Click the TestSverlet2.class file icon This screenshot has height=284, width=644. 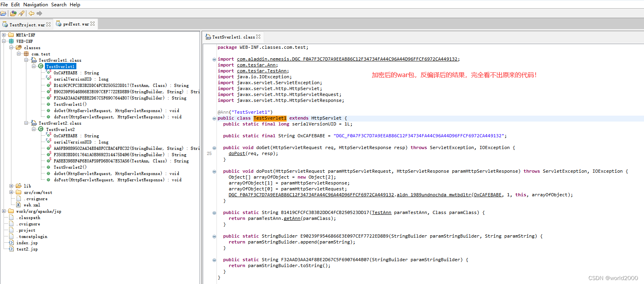click(x=34, y=123)
